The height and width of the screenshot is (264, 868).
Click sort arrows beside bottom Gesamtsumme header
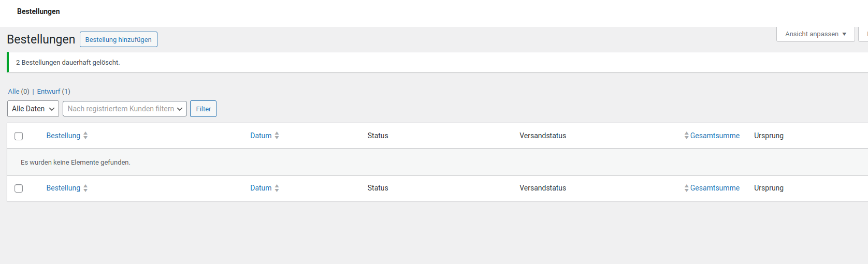pos(686,188)
